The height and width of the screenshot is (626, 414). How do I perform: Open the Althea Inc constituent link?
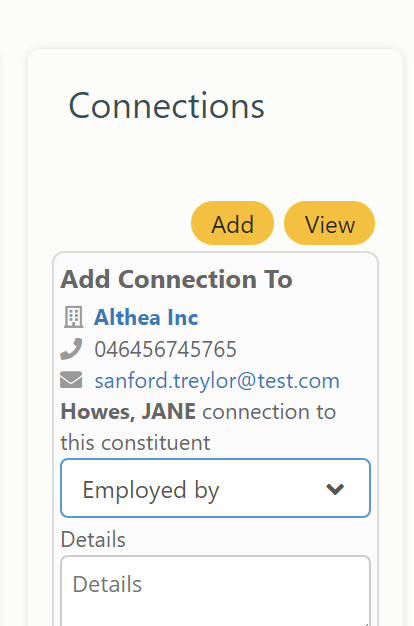pos(146,318)
